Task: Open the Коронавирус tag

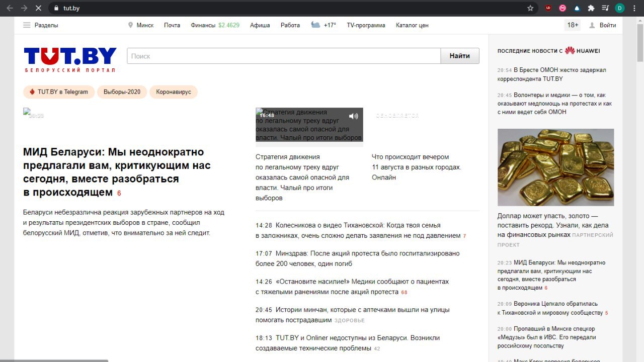Action: pyautogui.click(x=174, y=92)
